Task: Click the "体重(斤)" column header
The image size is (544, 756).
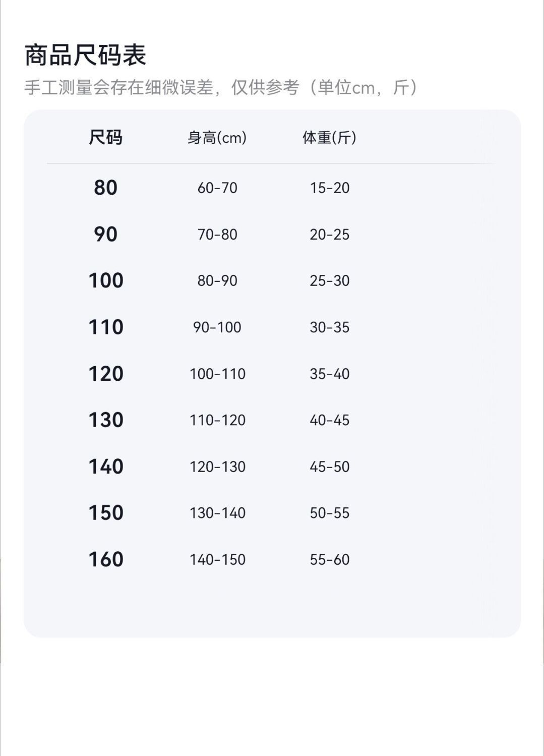Action: coord(329,137)
